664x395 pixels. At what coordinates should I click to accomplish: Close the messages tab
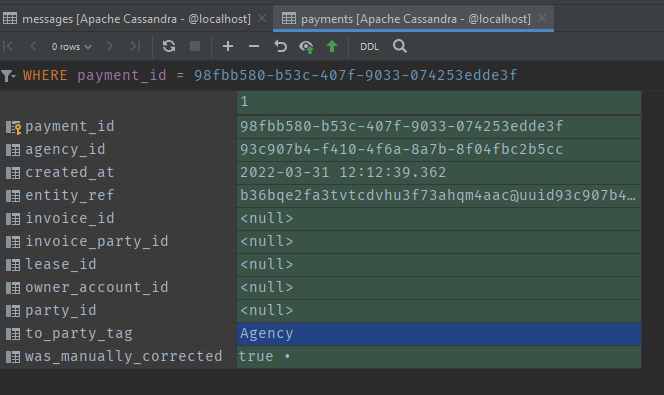pyautogui.click(x=262, y=18)
